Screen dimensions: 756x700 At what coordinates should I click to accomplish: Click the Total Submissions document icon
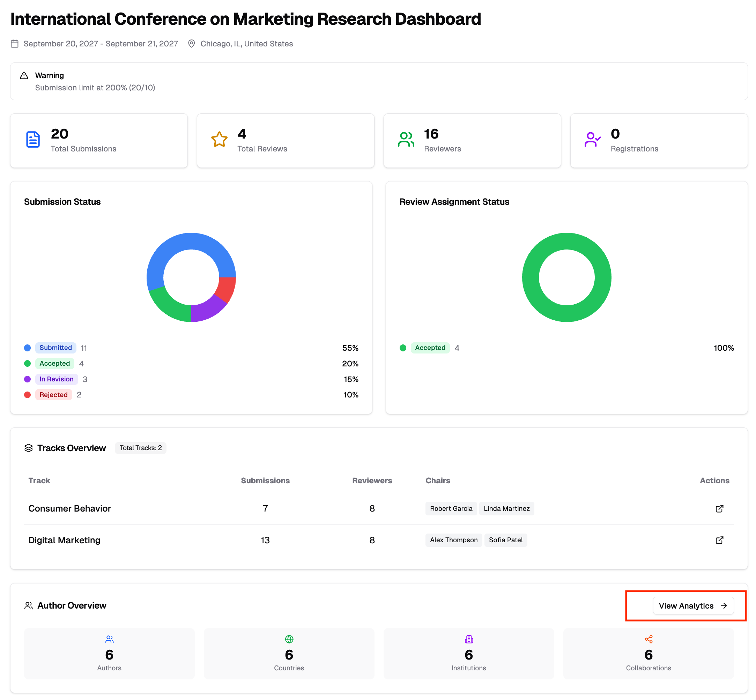point(33,140)
